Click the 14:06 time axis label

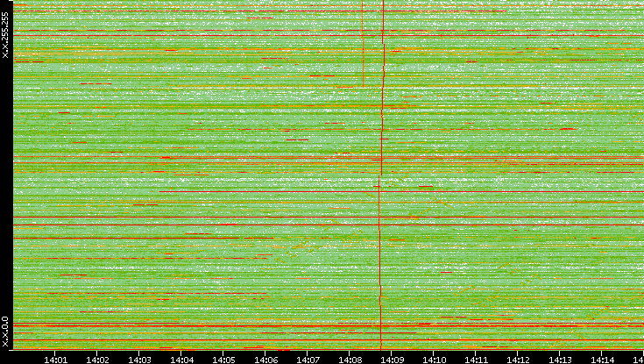tap(265, 360)
